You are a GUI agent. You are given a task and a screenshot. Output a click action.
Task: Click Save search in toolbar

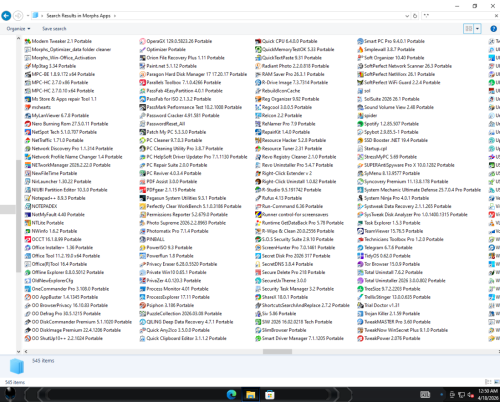[54, 29]
